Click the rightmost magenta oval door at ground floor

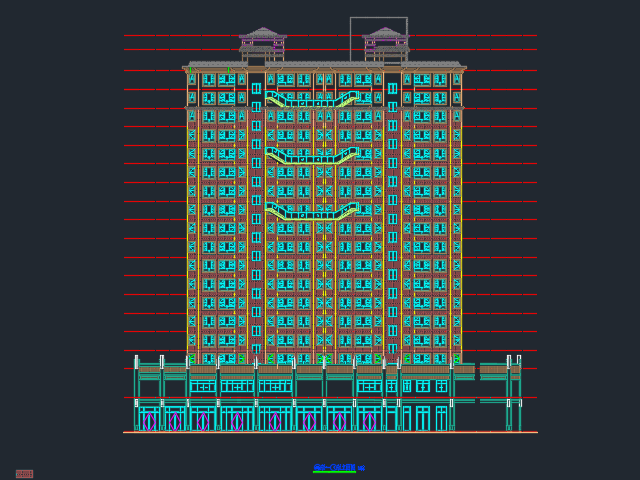point(370,421)
